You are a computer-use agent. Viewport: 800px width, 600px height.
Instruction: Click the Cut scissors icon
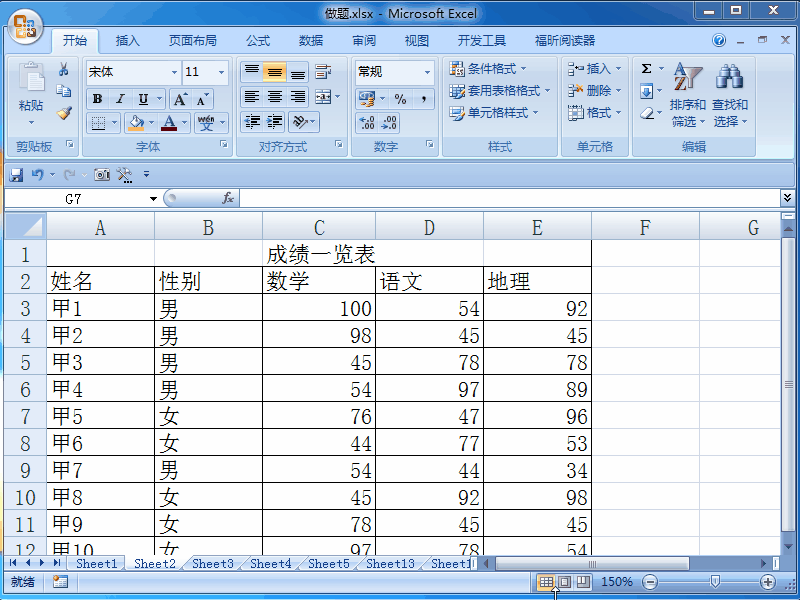click(64, 69)
